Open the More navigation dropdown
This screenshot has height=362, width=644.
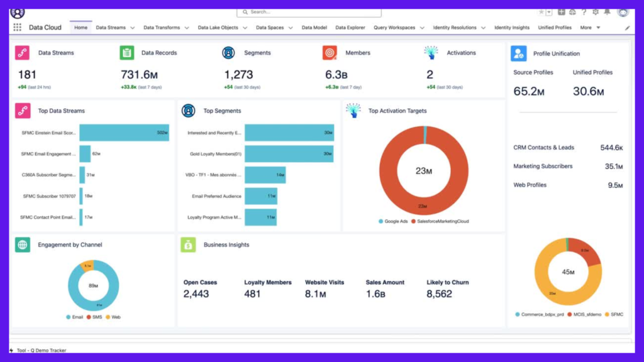(x=590, y=28)
